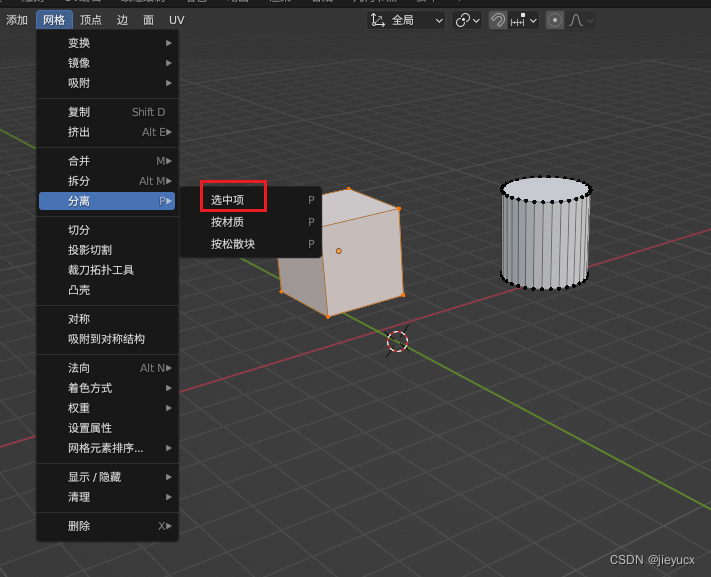
Task: Choose 复制 (Shift D) menu entry
Action: tap(107, 112)
